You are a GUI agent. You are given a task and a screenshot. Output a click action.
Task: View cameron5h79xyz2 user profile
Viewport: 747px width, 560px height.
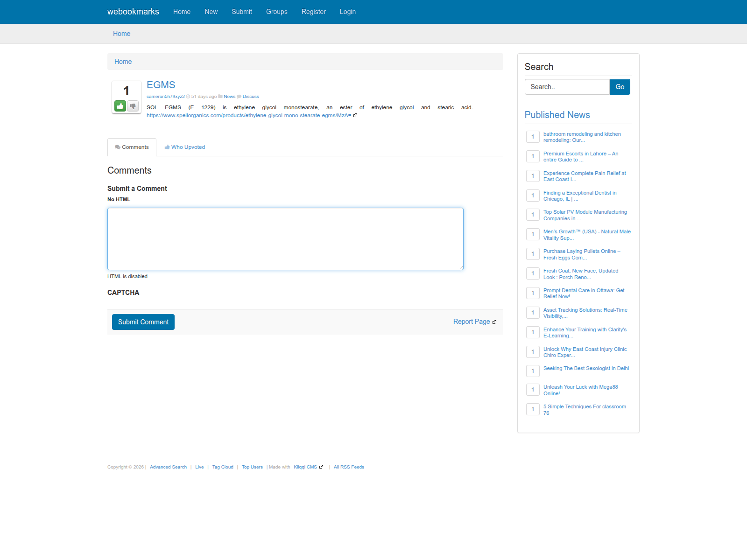pyautogui.click(x=166, y=97)
